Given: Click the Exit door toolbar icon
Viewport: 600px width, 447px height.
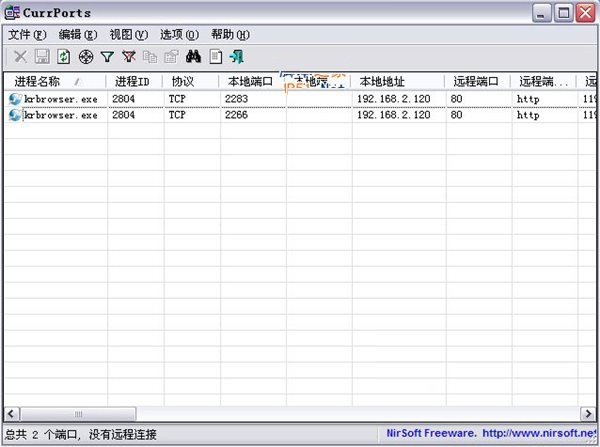Looking at the screenshot, I should point(237,57).
